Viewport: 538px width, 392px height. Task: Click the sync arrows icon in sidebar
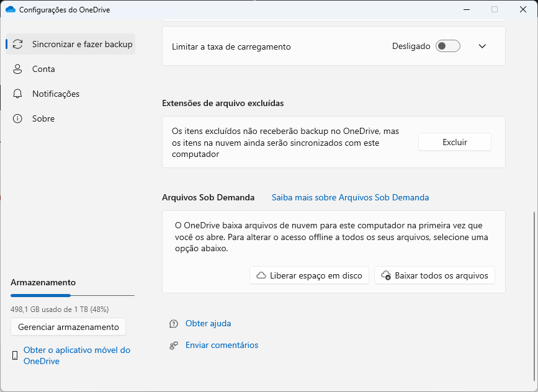(x=18, y=45)
